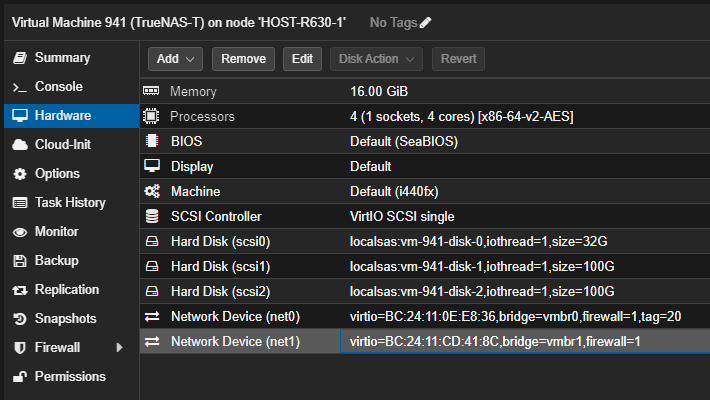Click the scsi1 hard disk icon

tap(152, 266)
